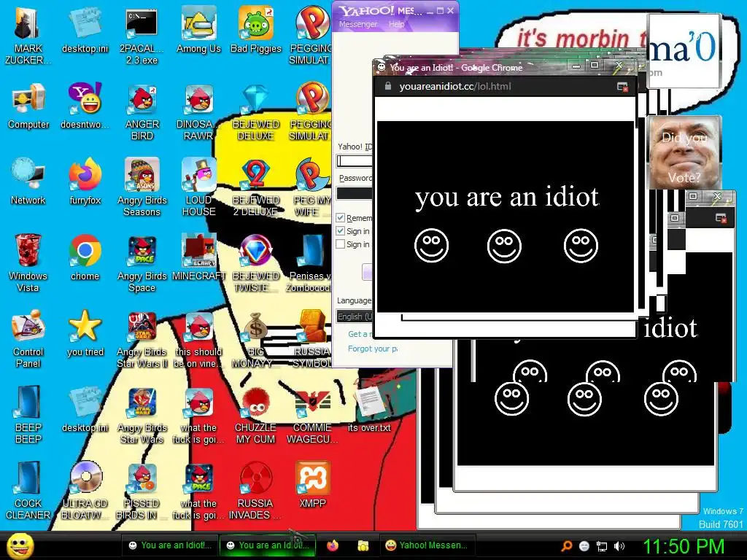The image size is (747, 560).
Task: Toggle the first Sign in checkbox
Action: click(340, 231)
